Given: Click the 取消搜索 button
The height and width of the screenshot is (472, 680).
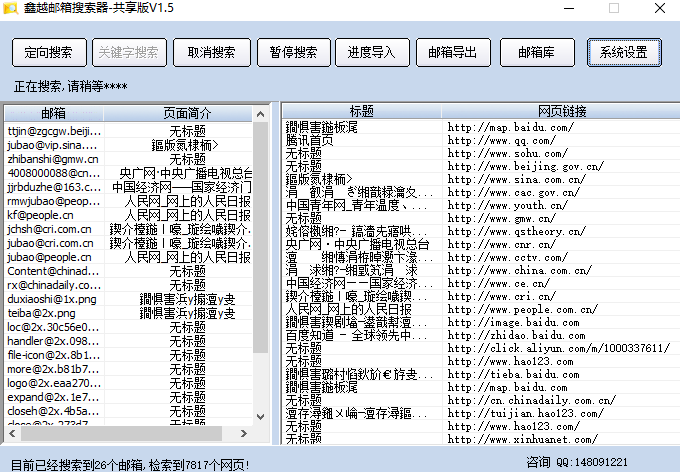Looking at the screenshot, I should click(212, 52).
